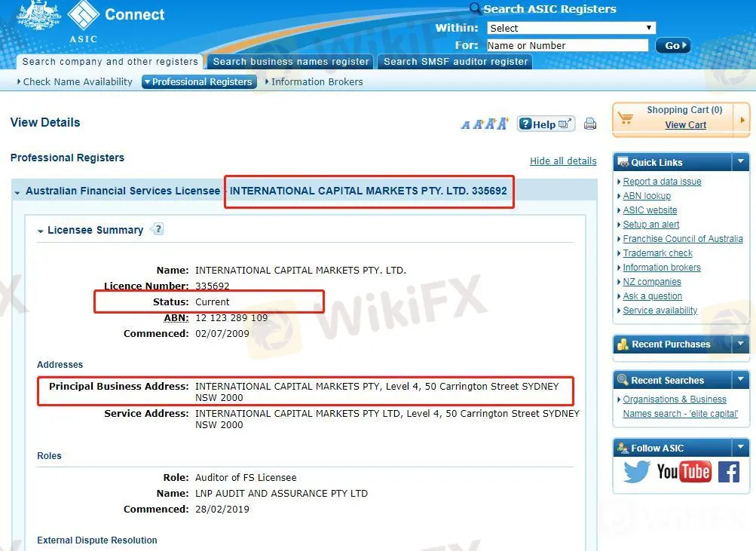Collapse the Recent Purchases panel
756x551 pixels.
[x=741, y=344]
